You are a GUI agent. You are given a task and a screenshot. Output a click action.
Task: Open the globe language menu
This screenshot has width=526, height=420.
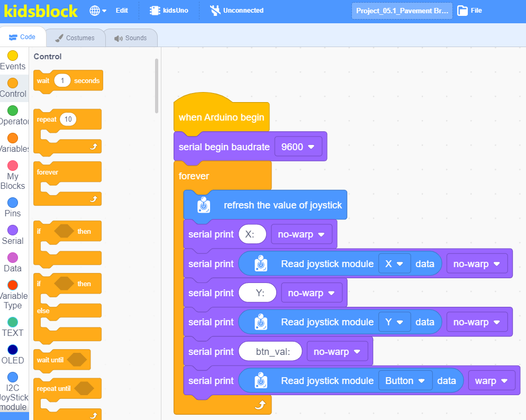pyautogui.click(x=98, y=11)
